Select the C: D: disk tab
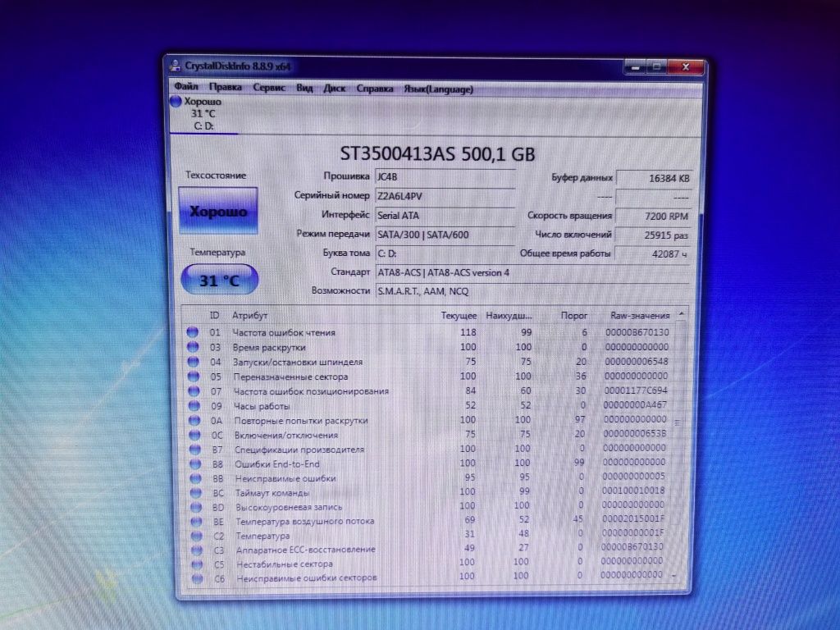The height and width of the screenshot is (630, 840). (x=203, y=113)
